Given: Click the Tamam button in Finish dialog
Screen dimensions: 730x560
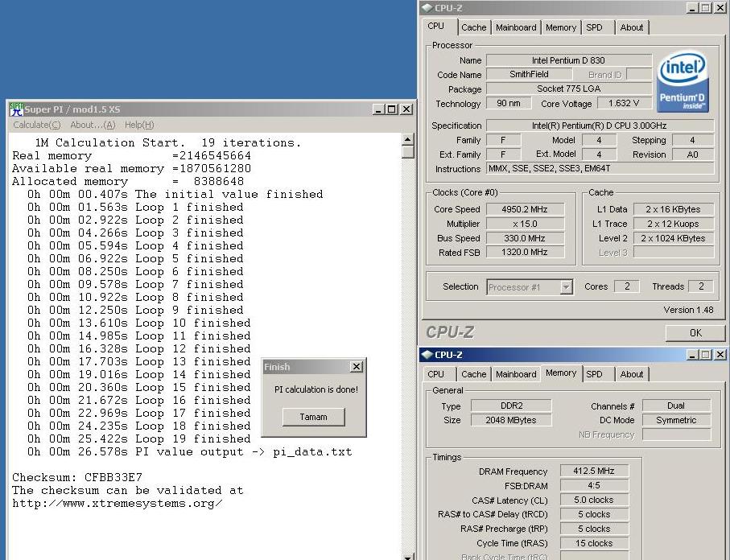Looking at the screenshot, I should coord(313,417).
